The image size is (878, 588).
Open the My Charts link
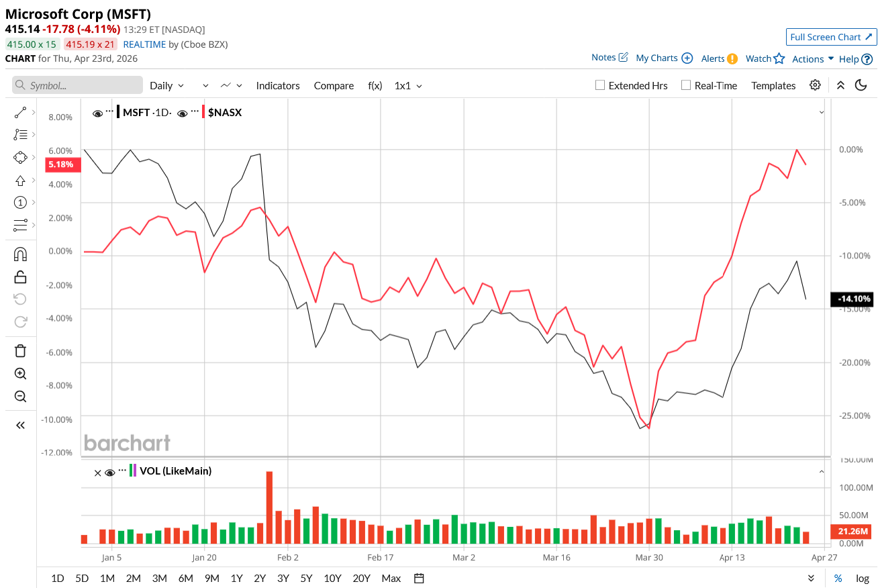tap(656, 58)
